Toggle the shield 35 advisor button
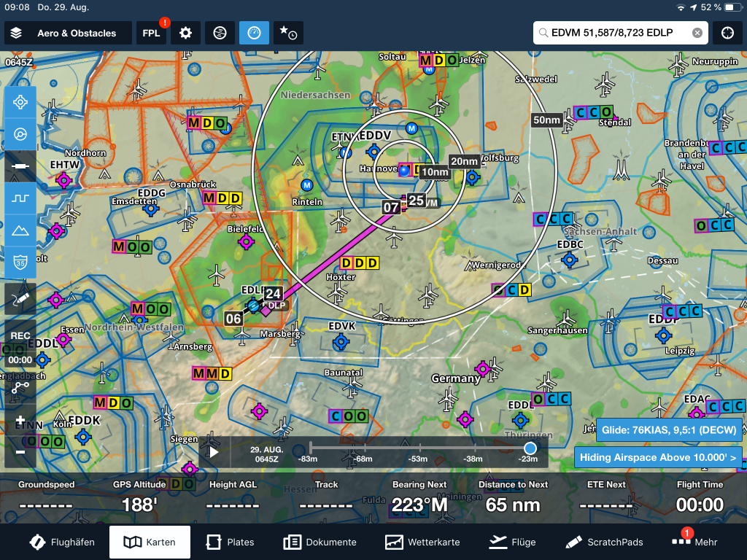 pos(20,262)
